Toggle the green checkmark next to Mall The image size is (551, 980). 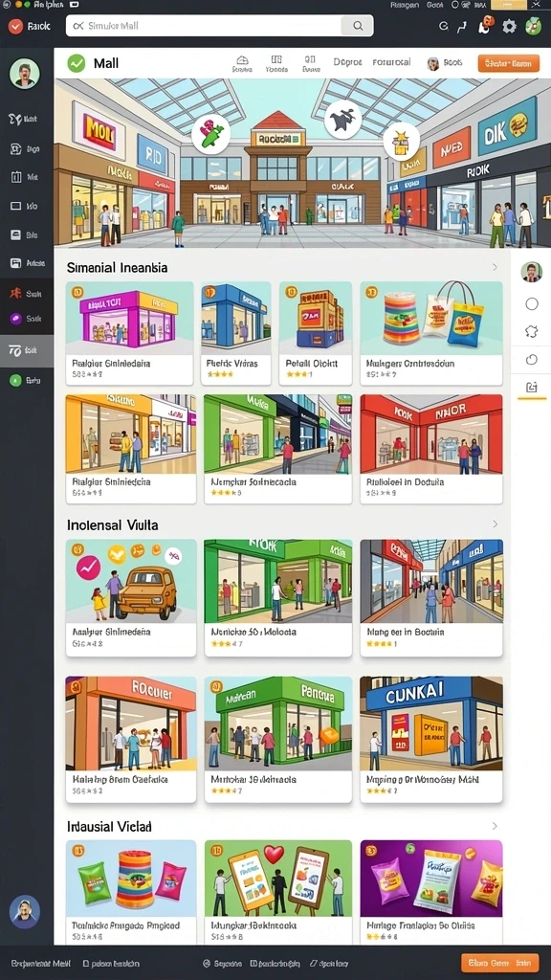(x=77, y=63)
